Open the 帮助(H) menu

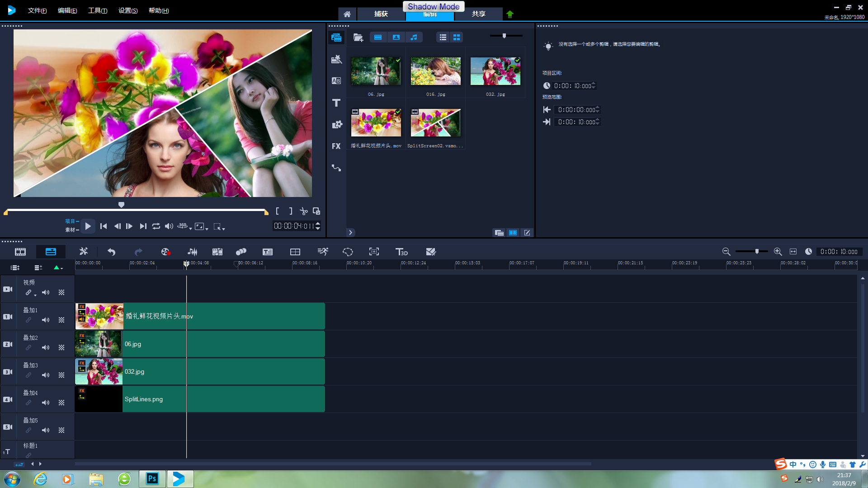(159, 10)
